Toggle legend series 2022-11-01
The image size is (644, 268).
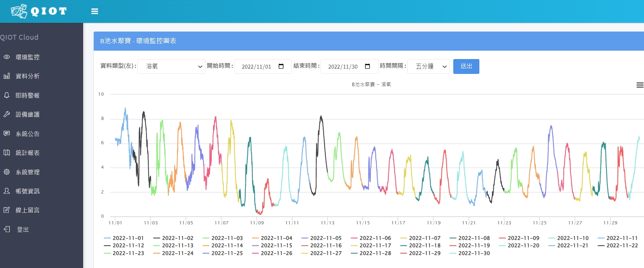coord(124,238)
